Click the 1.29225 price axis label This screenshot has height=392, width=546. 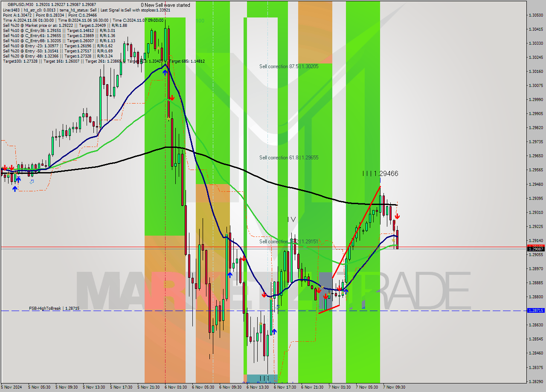tap(536, 226)
